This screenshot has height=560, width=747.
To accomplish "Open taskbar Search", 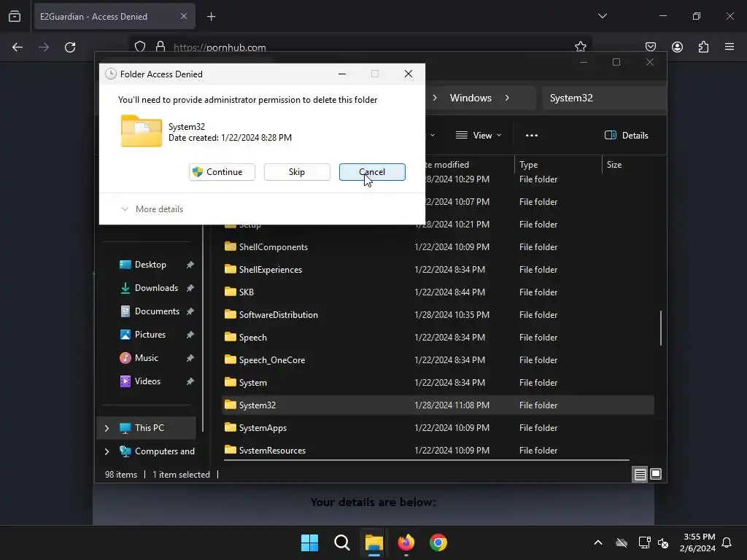I will (342, 542).
